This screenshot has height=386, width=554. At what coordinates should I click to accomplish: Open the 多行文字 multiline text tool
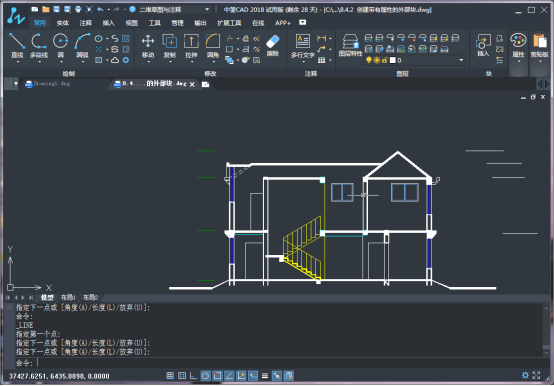pos(302,46)
